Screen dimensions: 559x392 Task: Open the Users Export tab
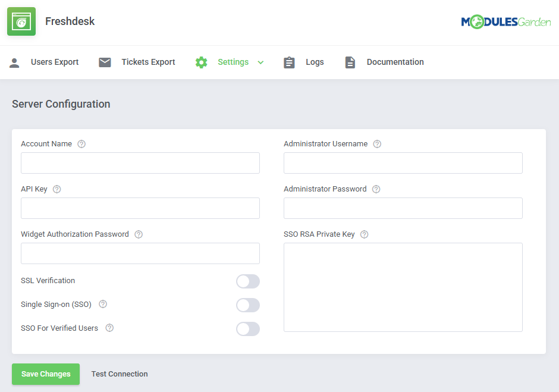pyautogui.click(x=55, y=62)
